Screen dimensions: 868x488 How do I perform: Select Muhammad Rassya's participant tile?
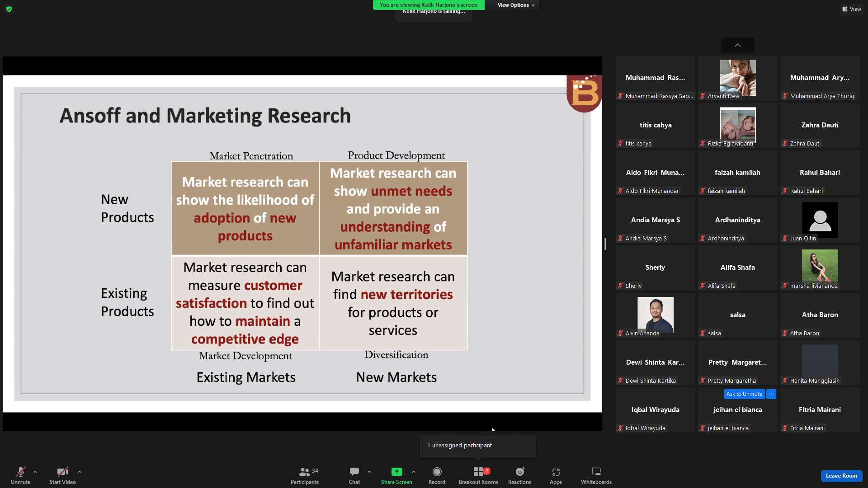[x=656, y=78]
